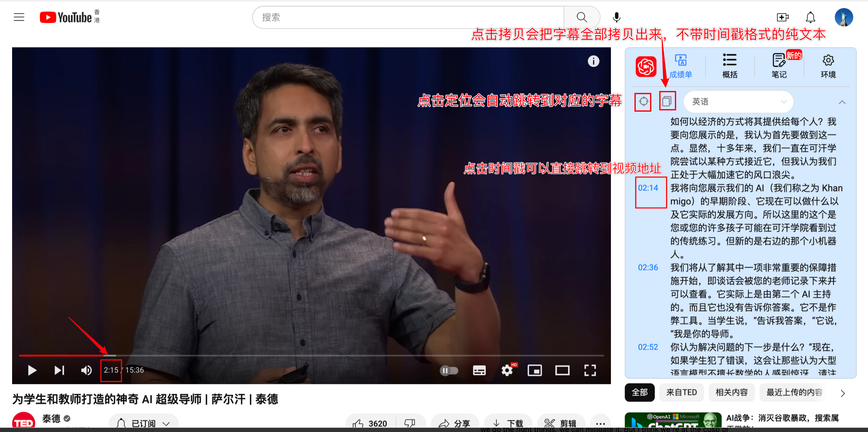This screenshot has height=432, width=868.
Task: Click the create video camera icon
Action: 782,17
